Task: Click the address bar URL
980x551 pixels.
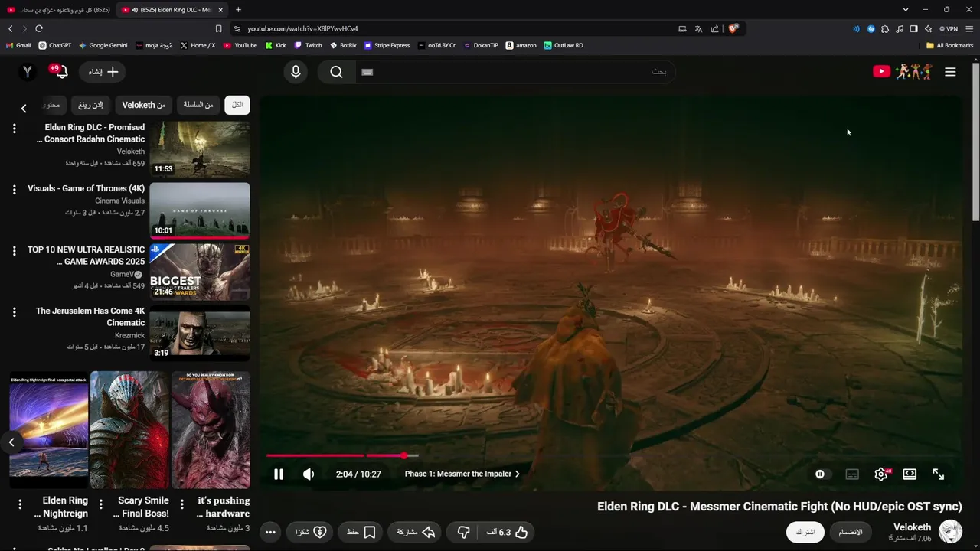Action: [x=302, y=28]
